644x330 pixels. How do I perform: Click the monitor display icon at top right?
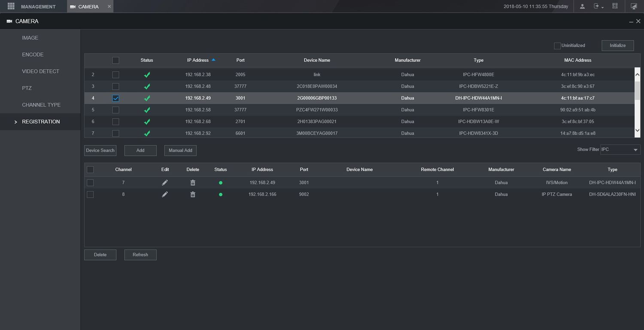coord(634,6)
